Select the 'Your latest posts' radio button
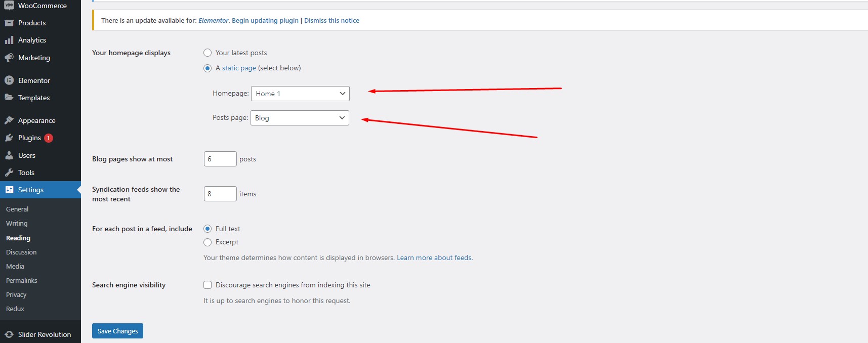 (208, 53)
